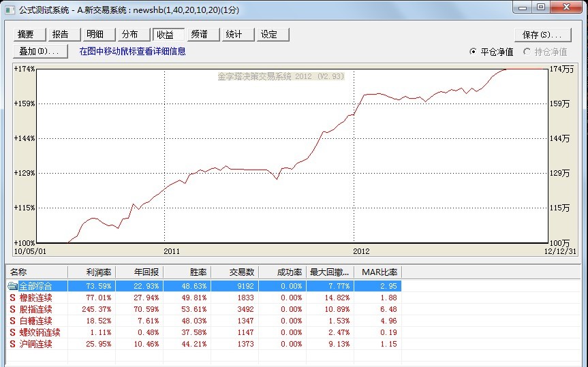The height and width of the screenshot is (367, 588).
Task: Sort by the 最大回撤 column header
Action: coord(330,272)
